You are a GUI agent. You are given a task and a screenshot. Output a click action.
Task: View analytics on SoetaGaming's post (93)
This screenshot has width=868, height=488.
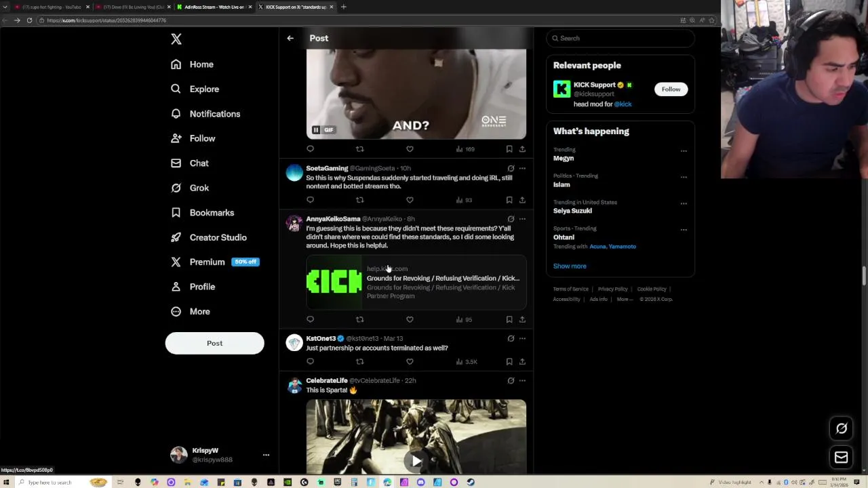(x=464, y=200)
